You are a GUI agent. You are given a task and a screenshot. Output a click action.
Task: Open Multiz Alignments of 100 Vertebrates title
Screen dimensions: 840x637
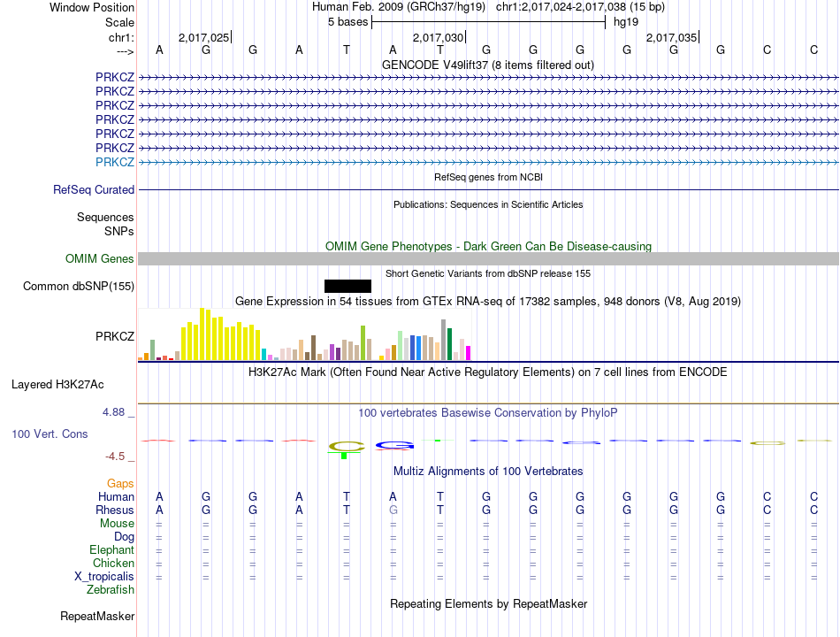(488, 472)
